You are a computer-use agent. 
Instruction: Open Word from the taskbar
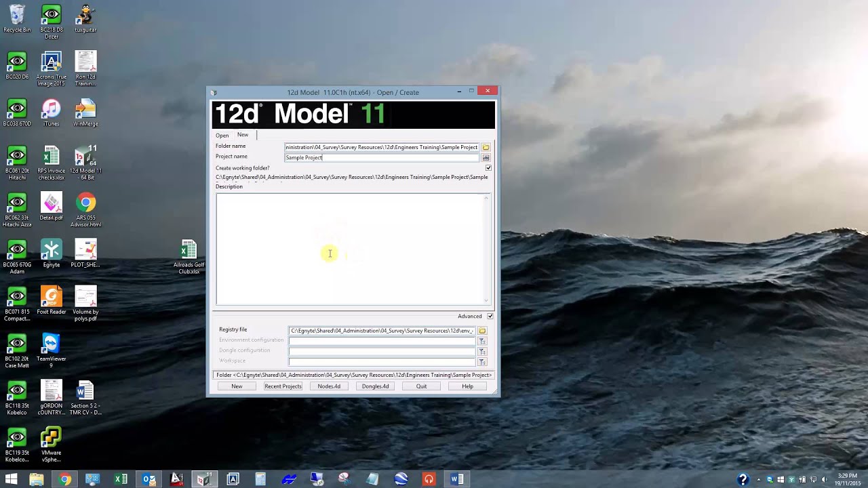tap(457, 479)
